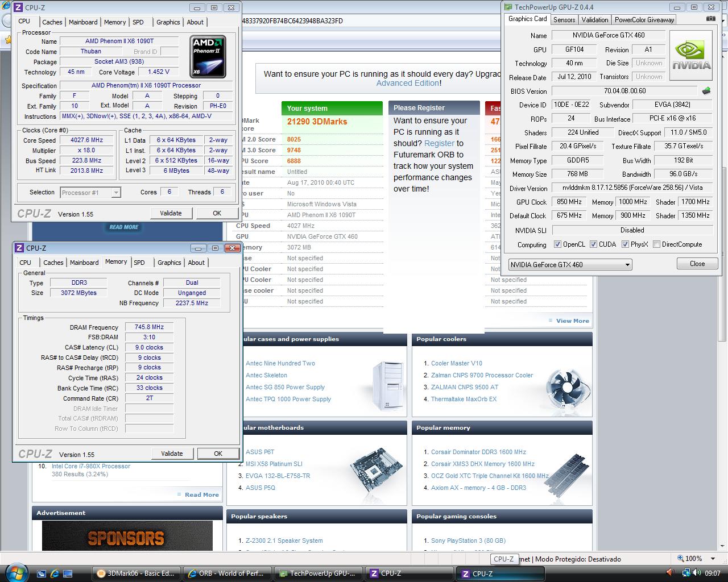
Task: Open 3DMark06 from the taskbar
Action: [136, 573]
